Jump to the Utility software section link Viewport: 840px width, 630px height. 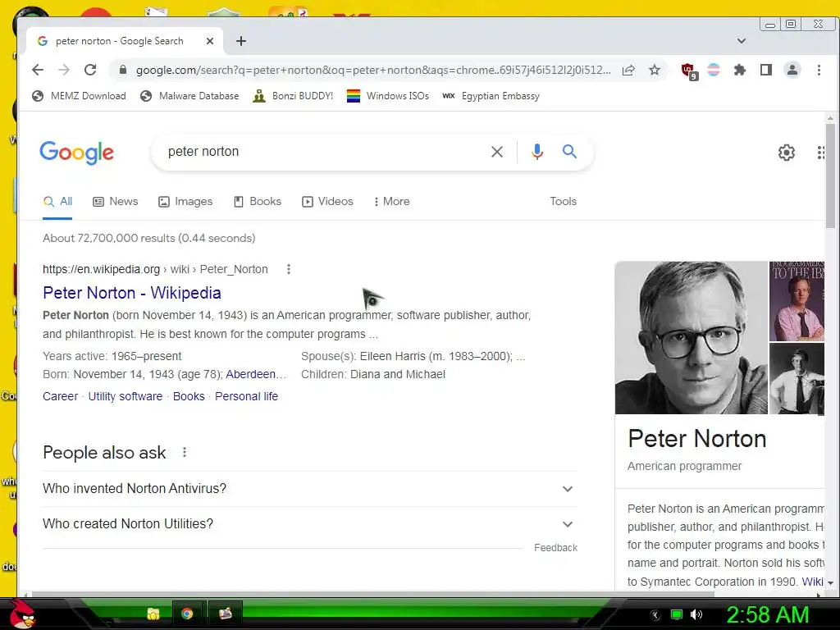(126, 396)
